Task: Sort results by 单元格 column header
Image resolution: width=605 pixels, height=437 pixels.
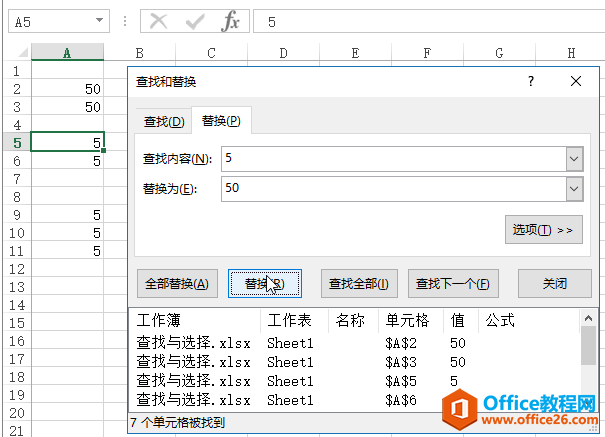Action: (x=407, y=321)
